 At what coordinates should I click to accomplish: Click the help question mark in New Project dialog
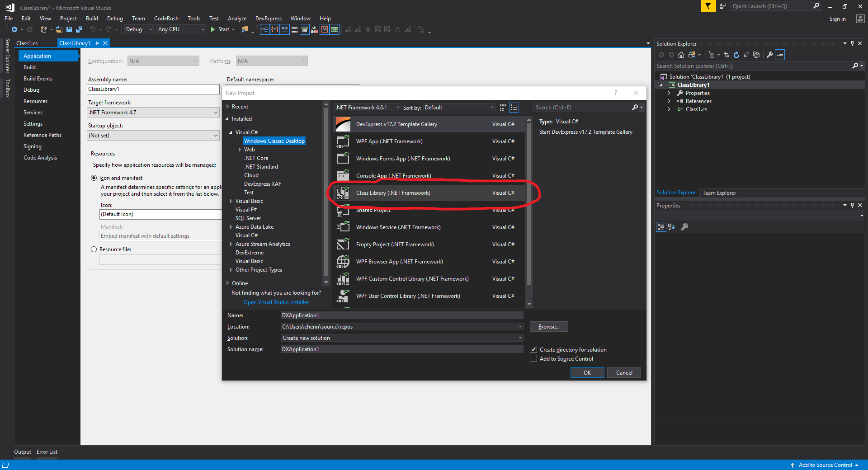click(615, 93)
